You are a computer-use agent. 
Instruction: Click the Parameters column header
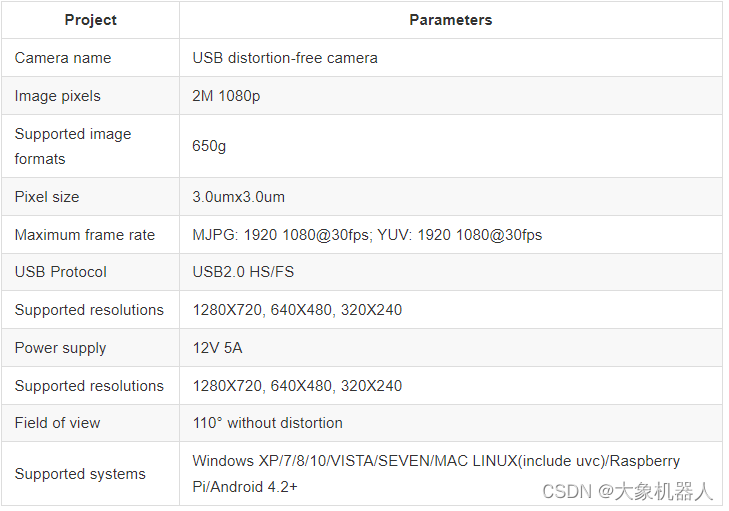[x=451, y=20]
